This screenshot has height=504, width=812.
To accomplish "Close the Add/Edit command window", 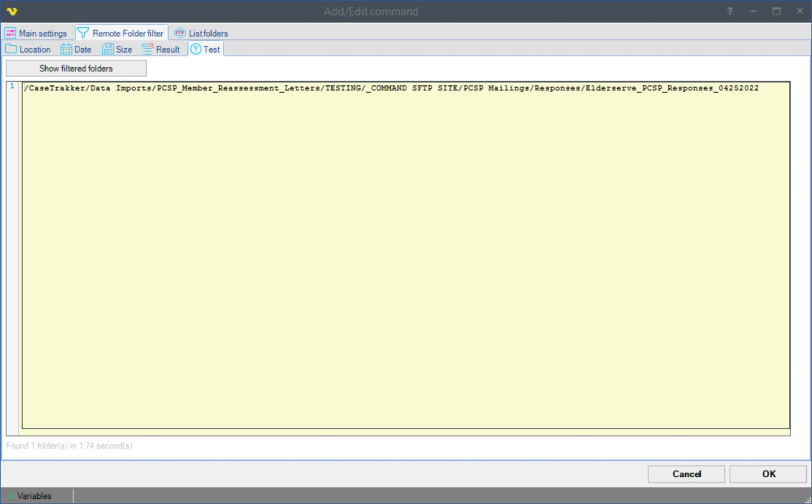I will [800, 11].
